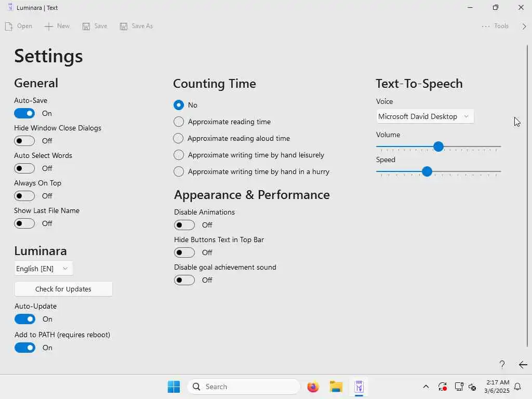This screenshot has height=399, width=532.
Task: Click the Text-To-Speech section heading
Action: pos(419,84)
